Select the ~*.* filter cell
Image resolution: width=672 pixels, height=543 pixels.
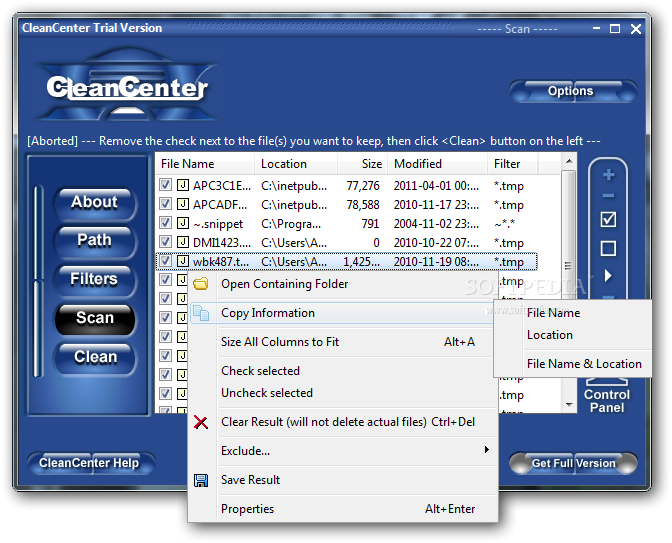(x=504, y=224)
